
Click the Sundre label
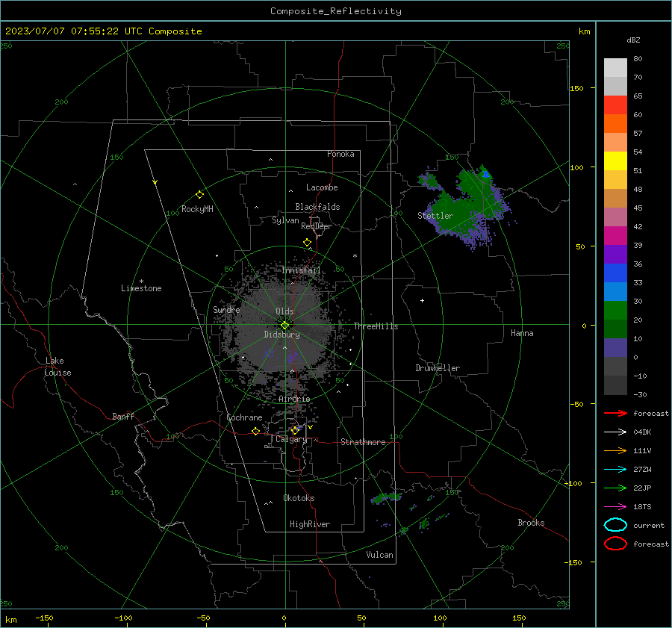[226, 309]
